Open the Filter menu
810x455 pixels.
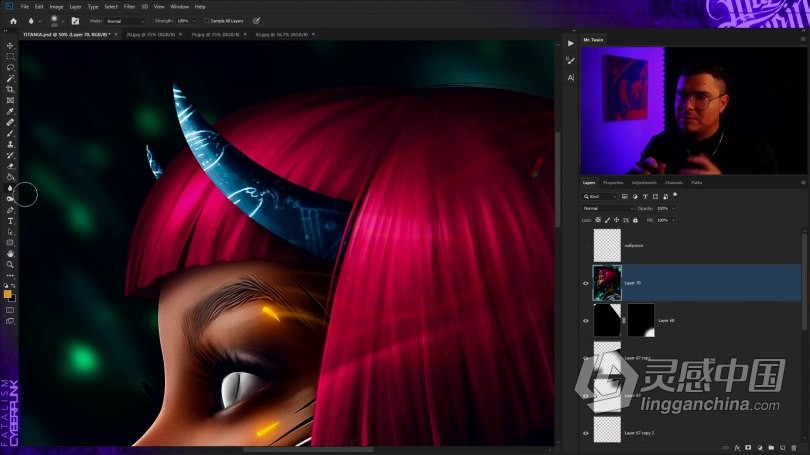(x=129, y=7)
